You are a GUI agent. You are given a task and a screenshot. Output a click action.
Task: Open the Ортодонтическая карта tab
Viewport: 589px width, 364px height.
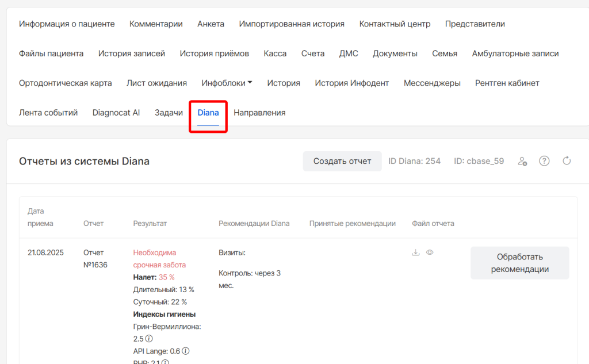[x=66, y=83]
